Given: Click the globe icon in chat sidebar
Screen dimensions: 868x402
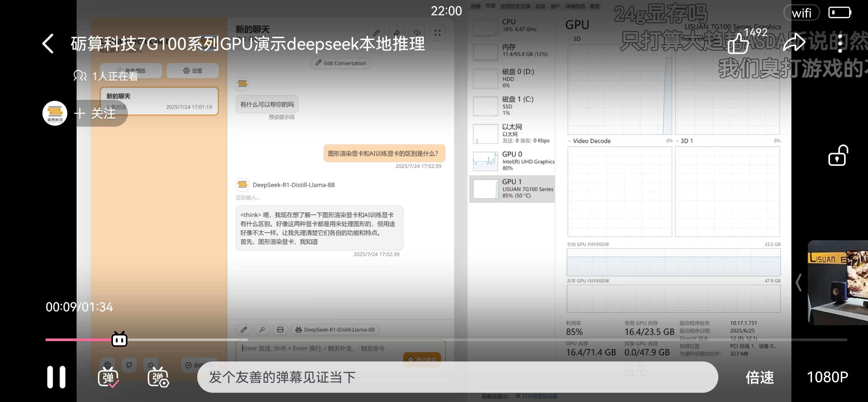Looking at the screenshot, I should click(x=108, y=365).
